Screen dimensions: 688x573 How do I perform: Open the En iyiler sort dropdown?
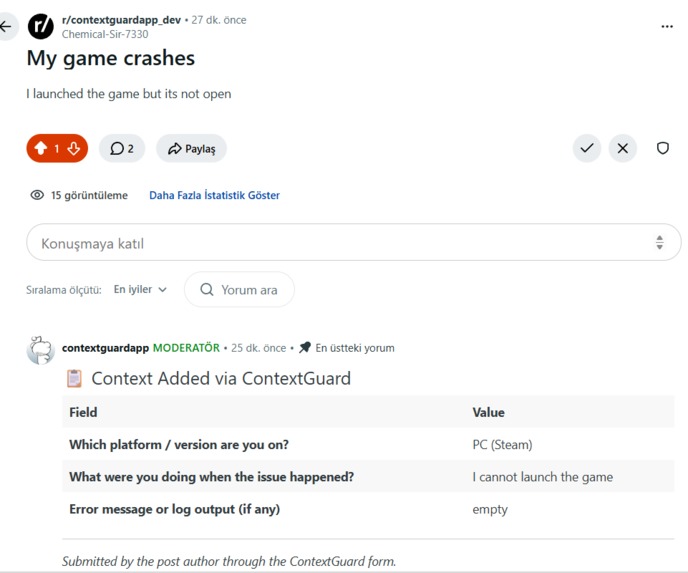[x=140, y=290]
